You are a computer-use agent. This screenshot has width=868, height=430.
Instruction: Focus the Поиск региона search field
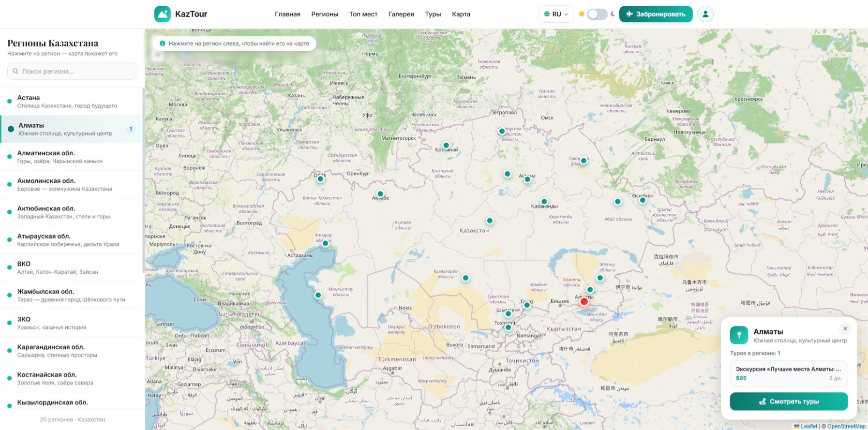pyautogui.click(x=73, y=71)
